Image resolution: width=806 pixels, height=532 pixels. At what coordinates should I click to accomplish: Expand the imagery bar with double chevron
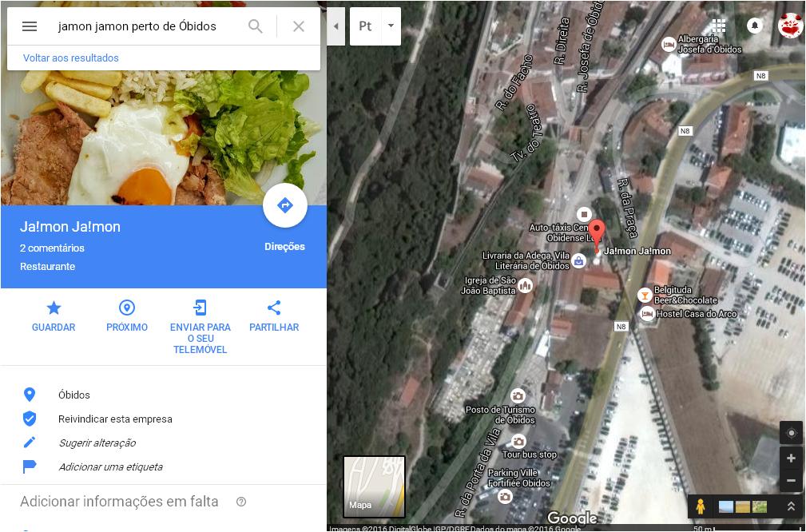pyautogui.click(x=791, y=506)
